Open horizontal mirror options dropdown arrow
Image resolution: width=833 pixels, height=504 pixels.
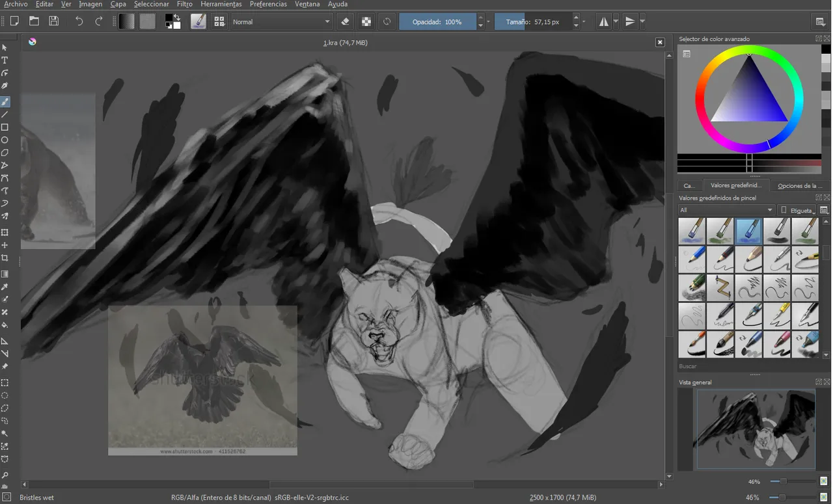click(616, 21)
